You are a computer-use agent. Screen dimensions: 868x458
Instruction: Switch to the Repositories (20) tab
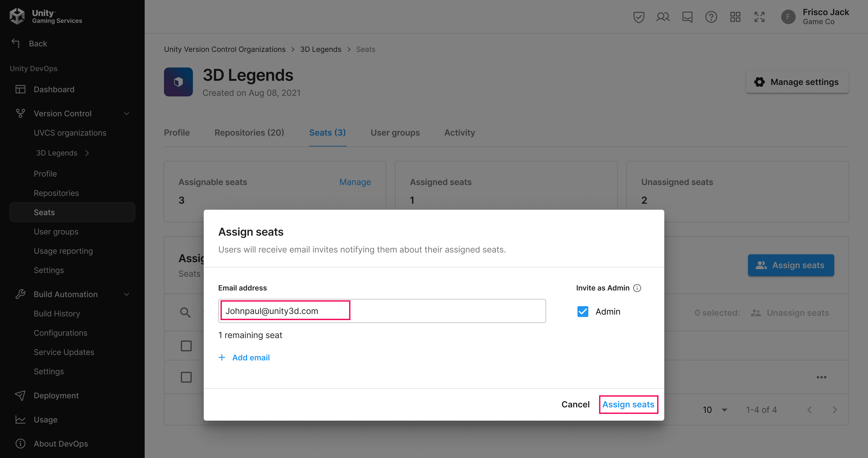[x=249, y=133]
